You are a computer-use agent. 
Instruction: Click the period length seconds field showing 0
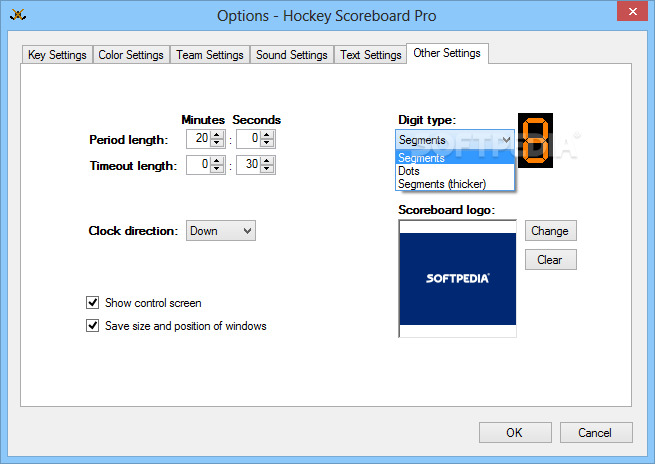[x=249, y=139]
